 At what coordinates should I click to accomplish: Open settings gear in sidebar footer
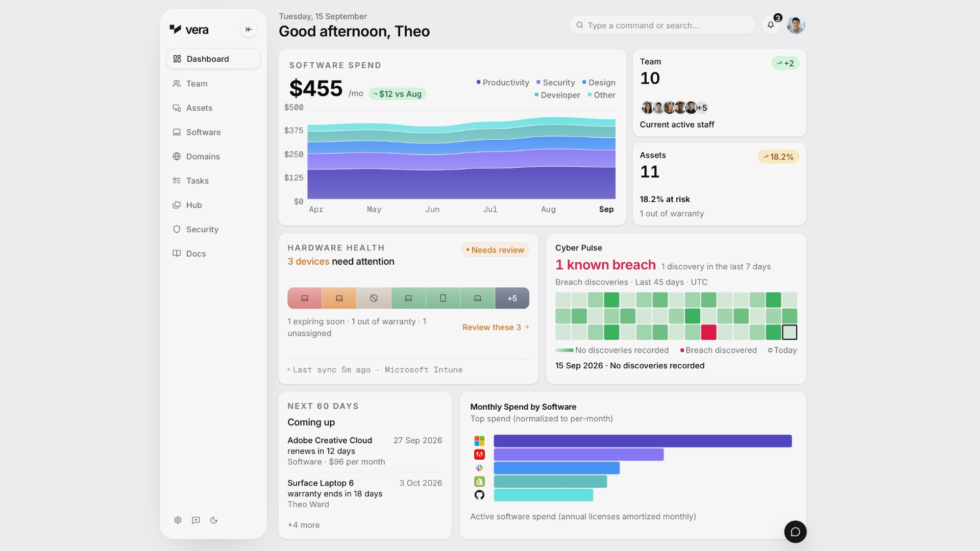(178, 520)
